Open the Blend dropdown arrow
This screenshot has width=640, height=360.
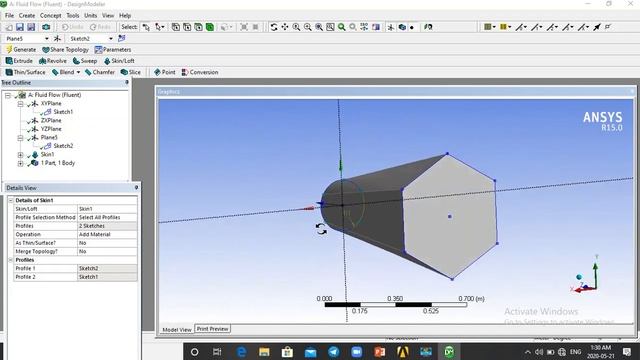(78, 72)
